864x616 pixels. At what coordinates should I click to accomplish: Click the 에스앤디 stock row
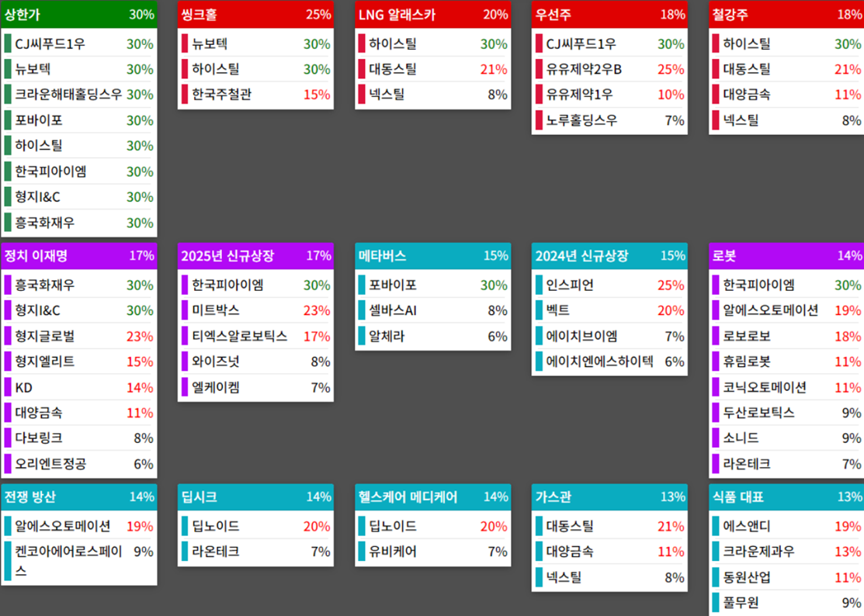pos(786,526)
